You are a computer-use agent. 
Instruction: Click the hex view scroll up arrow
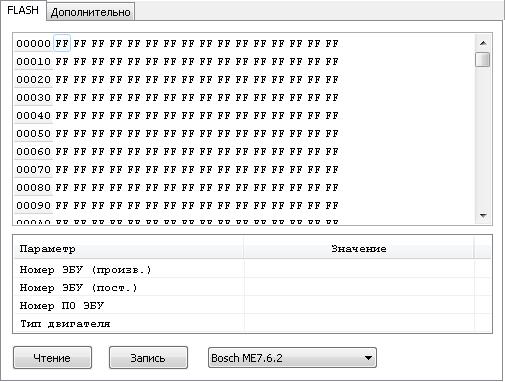tap(483, 43)
